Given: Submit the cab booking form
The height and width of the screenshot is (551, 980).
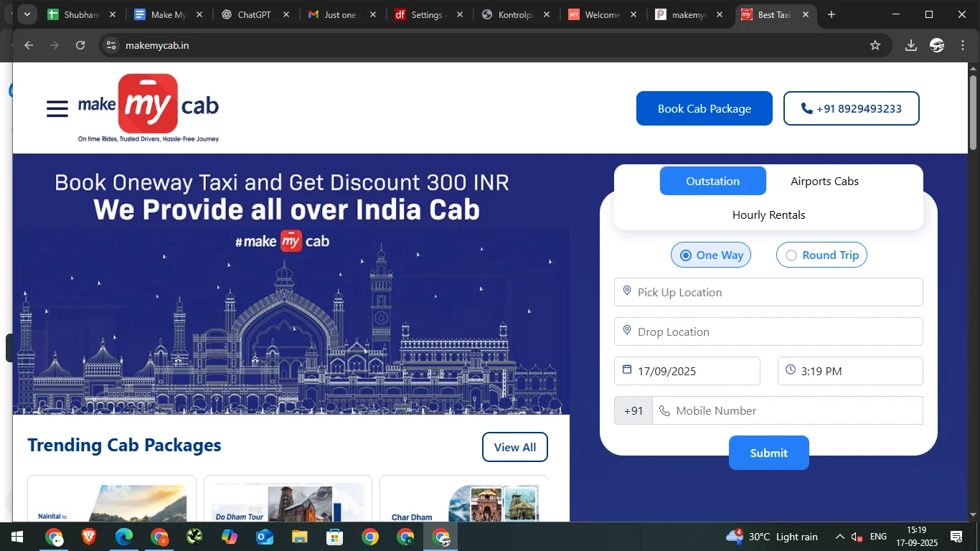Looking at the screenshot, I should coord(768,453).
